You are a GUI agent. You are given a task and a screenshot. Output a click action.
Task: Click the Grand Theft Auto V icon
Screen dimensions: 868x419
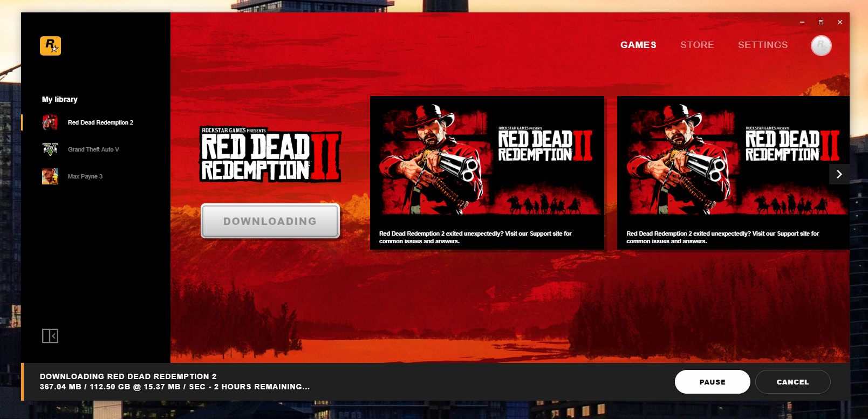pos(50,149)
